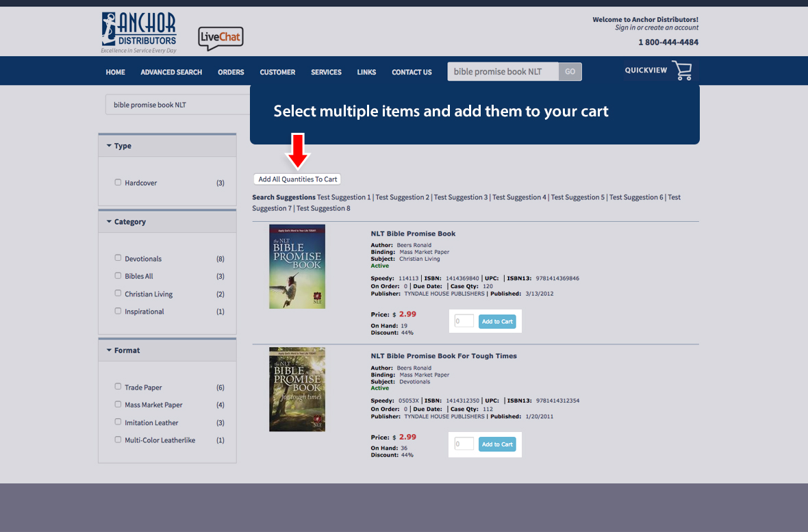Check the Bibles All filter

[x=118, y=275]
